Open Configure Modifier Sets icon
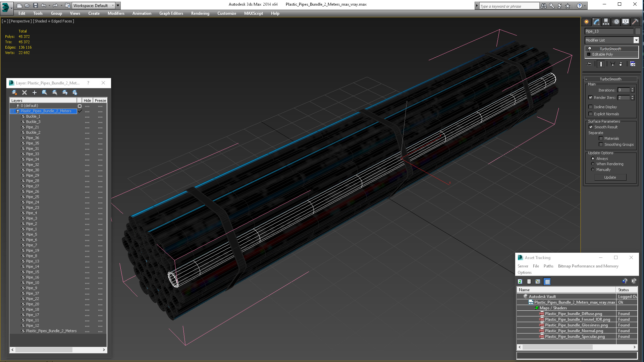The width and height of the screenshot is (644, 362). [633, 64]
